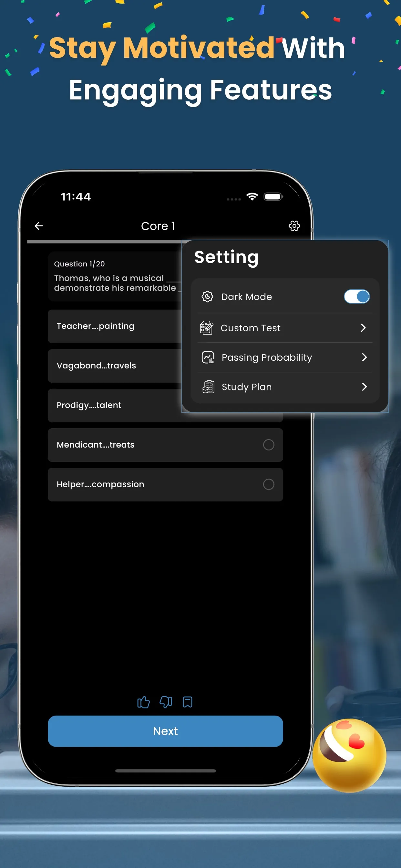
Task: Expand the Passing Probability chevron
Action: click(364, 357)
